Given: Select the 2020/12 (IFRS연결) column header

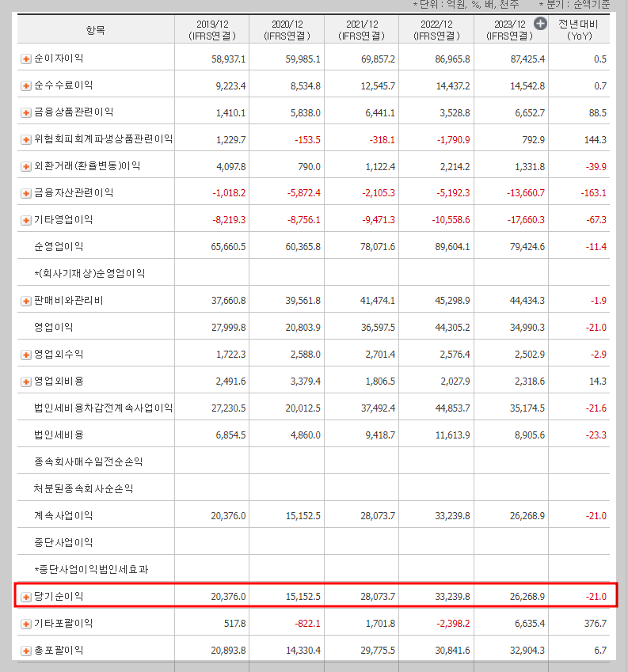Looking at the screenshot, I should coord(287,30).
